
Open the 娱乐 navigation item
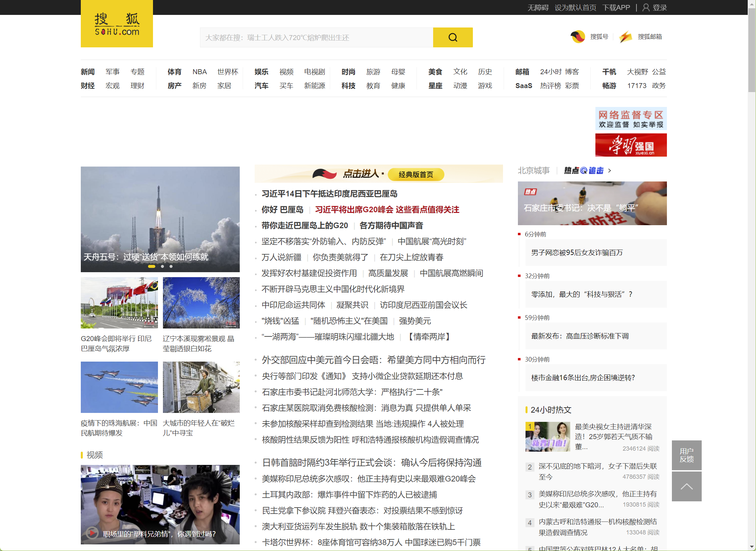pyautogui.click(x=262, y=72)
